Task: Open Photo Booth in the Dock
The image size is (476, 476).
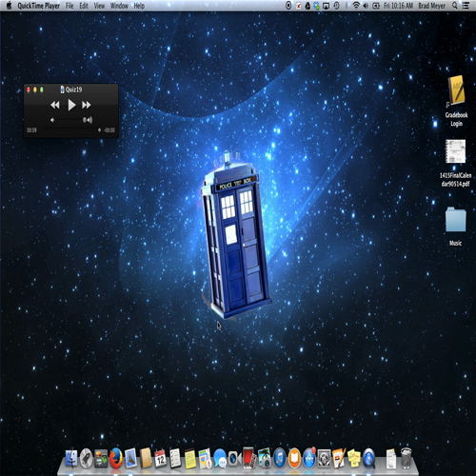Action: pos(249,458)
